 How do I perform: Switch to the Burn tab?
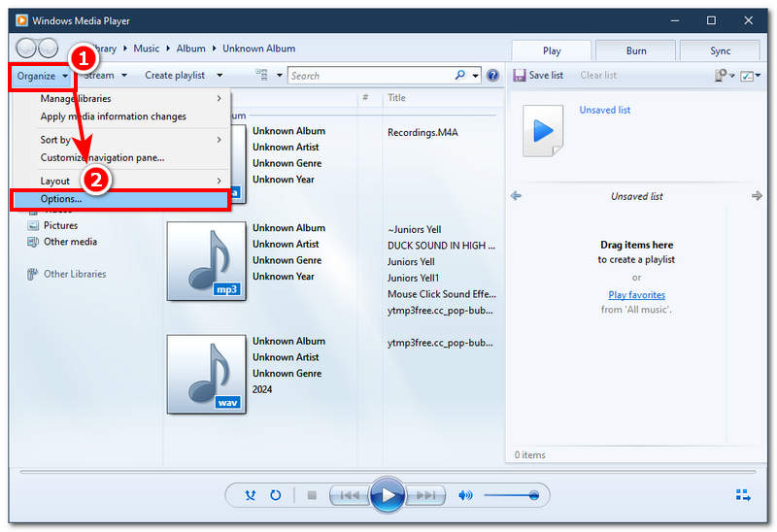(636, 50)
